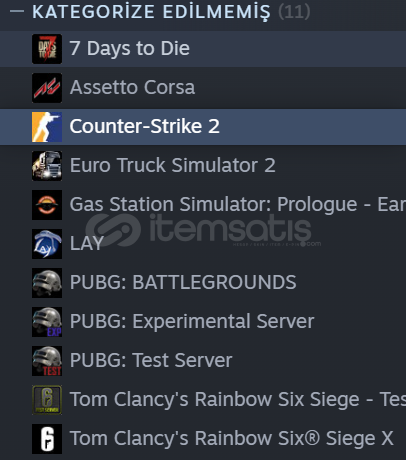The width and height of the screenshot is (406, 460).
Task: Click the Assetto Corsa red logo icon
Action: pos(47,88)
